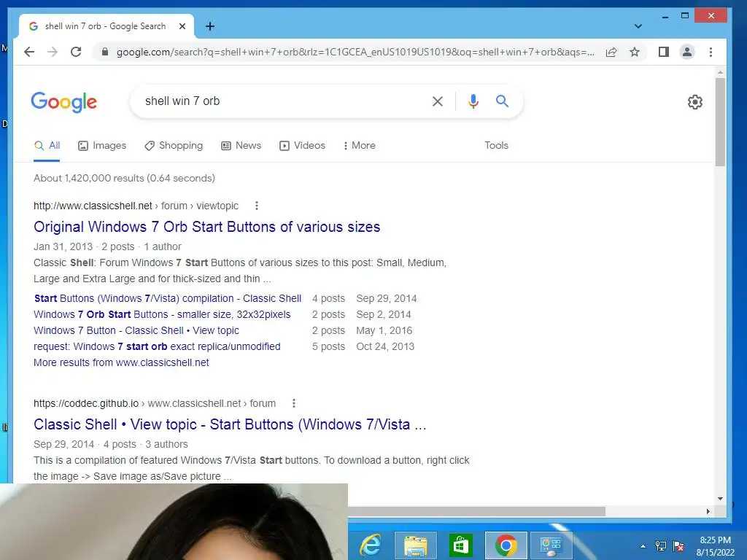Click the scrollbar down arrow
Image resolution: width=747 pixels, height=560 pixels.
[x=720, y=499]
